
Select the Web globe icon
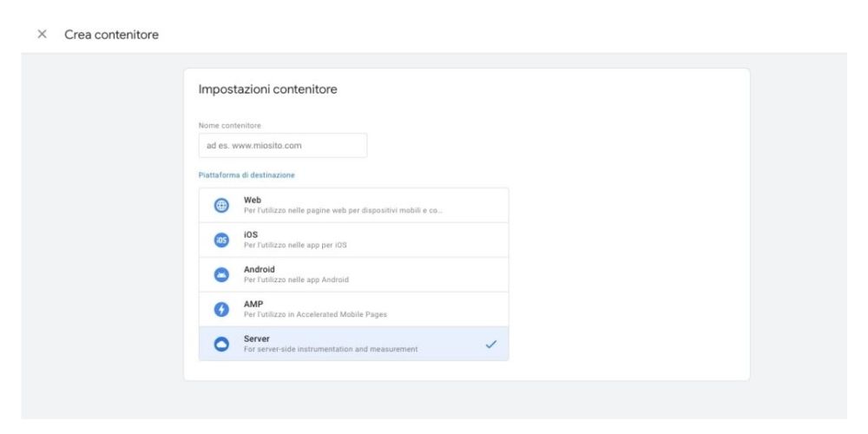click(x=221, y=206)
